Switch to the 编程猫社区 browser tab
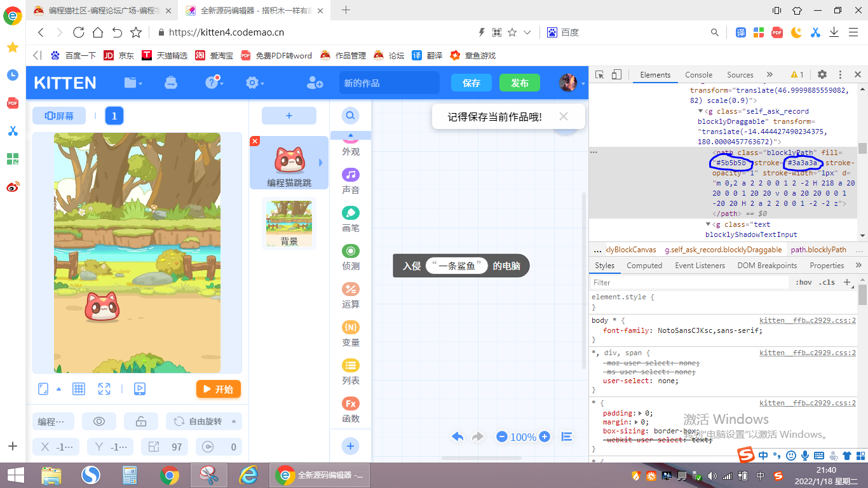The image size is (868, 488). click(x=102, y=10)
